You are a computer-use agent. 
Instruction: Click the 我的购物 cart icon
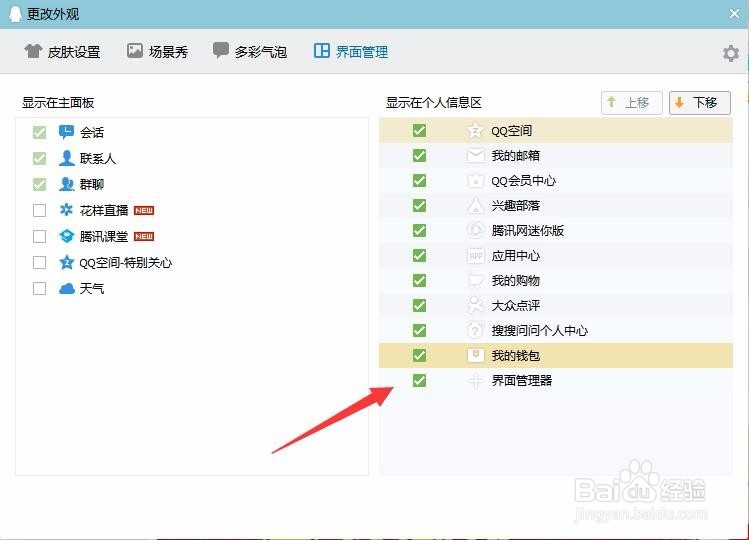tap(475, 281)
